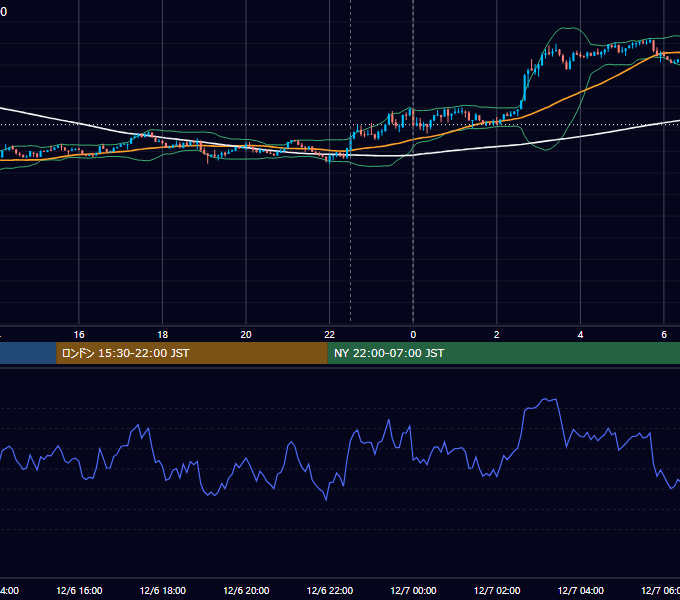Click the 12/6 20:00 label on oscillator axis
This screenshot has width=680, height=600.
(246, 590)
